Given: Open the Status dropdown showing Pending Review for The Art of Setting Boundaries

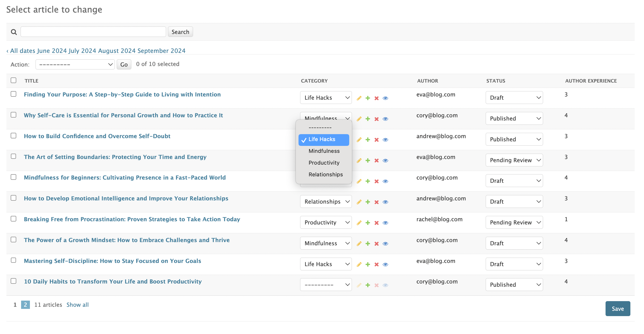Looking at the screenshot, I should coord(514,160).
